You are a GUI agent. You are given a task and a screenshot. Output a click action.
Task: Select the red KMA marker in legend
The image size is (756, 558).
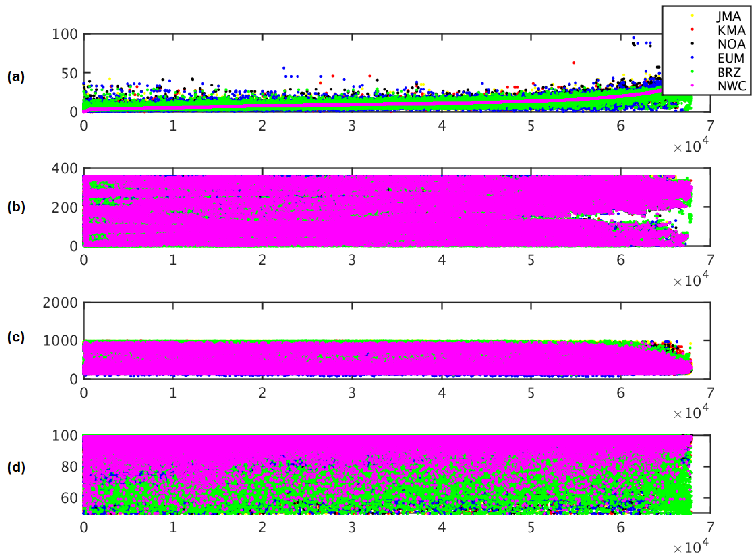coord(692,29)
